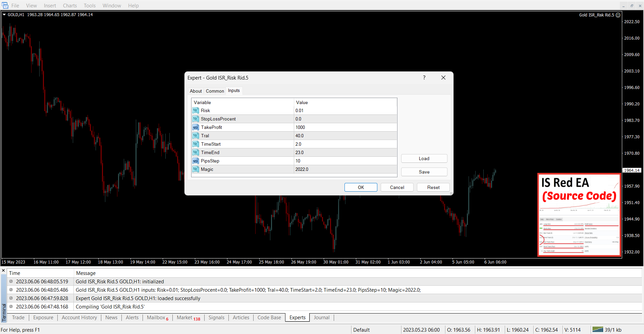Click the Reset button
644x334 pixels.
pyautogui.click(x=433, y=187)
